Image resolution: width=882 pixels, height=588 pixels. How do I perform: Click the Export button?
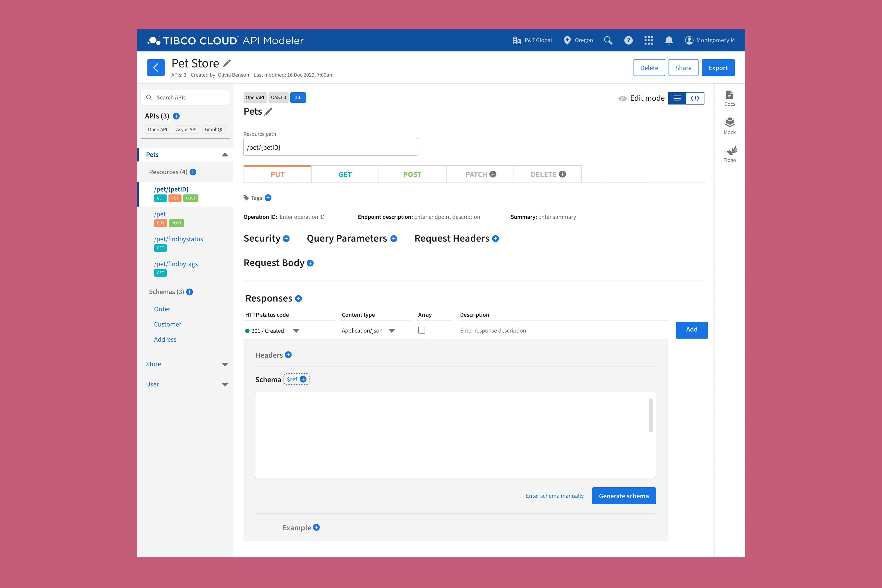pos(718,68)
